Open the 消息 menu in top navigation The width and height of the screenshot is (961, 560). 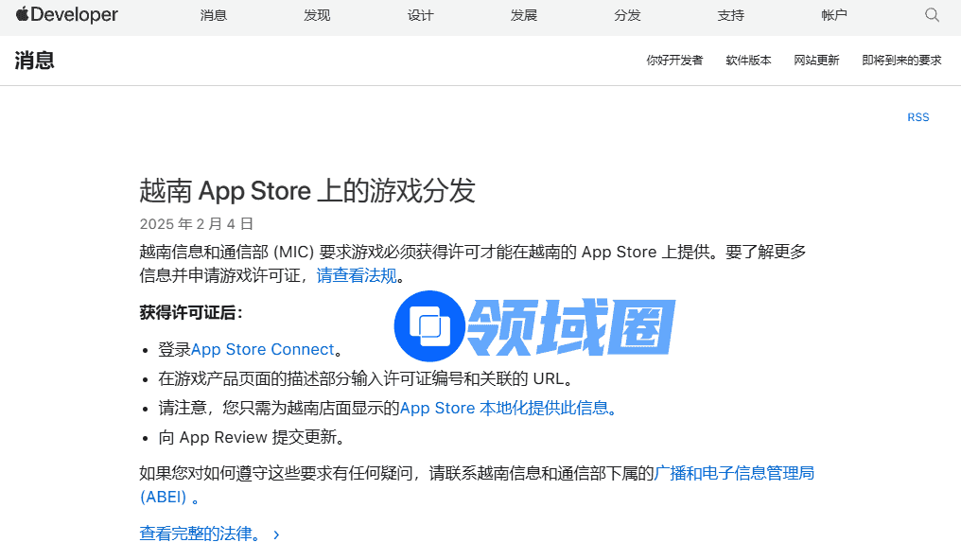214,15
